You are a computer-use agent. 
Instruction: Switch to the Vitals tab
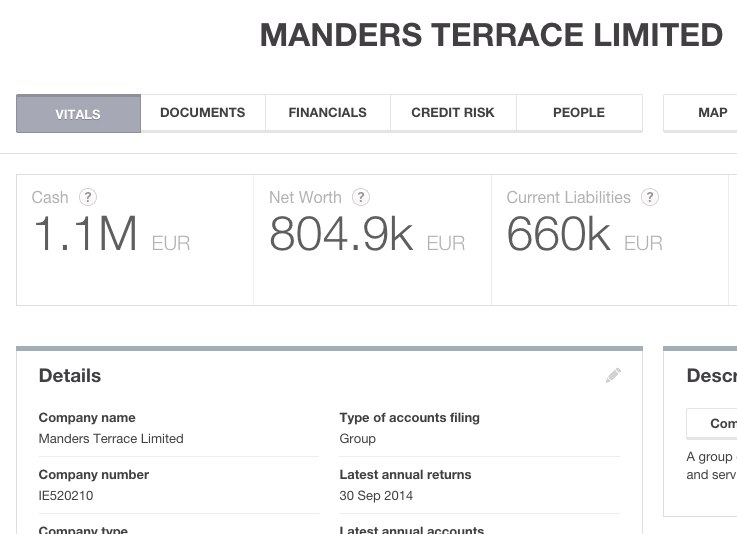click(x=78, y=113)
